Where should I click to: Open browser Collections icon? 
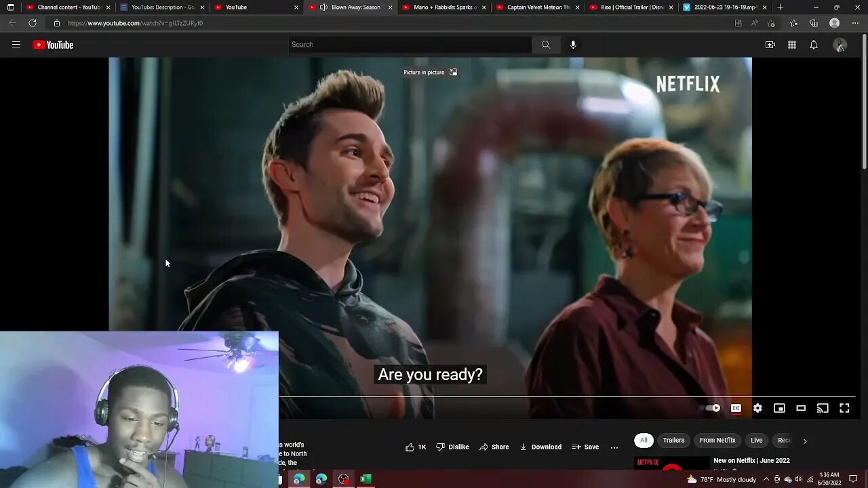pyautogui.click(x=814, y=23)
